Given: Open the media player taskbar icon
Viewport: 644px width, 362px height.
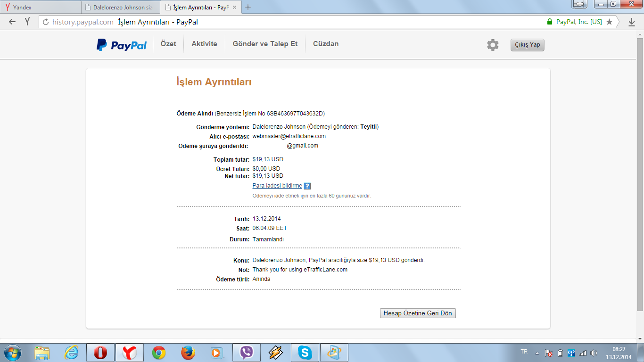Looking at the screenshot, I should click(217, 353).
